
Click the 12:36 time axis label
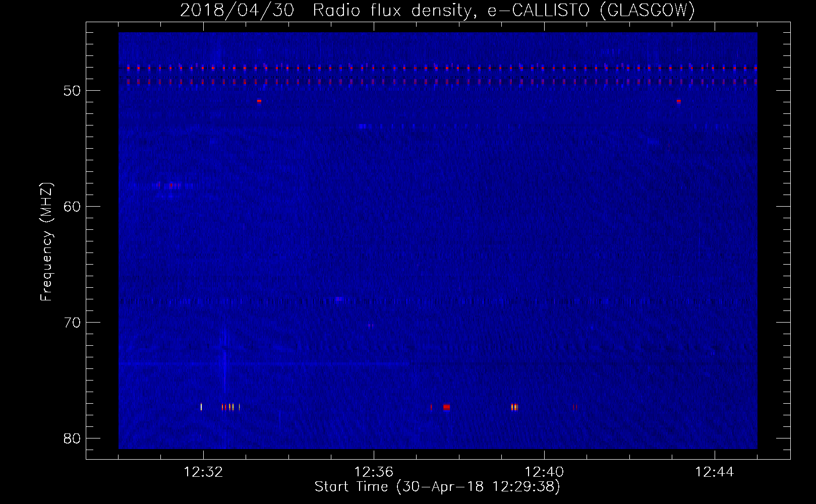click(374, 472)
